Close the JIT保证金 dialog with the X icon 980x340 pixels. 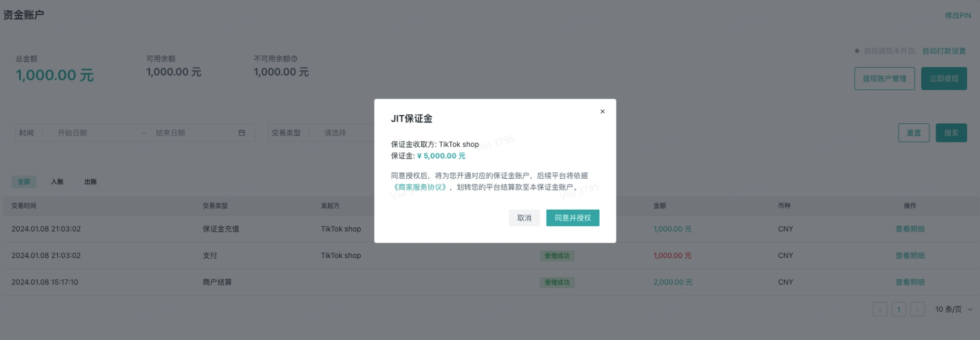pos(602,111)
